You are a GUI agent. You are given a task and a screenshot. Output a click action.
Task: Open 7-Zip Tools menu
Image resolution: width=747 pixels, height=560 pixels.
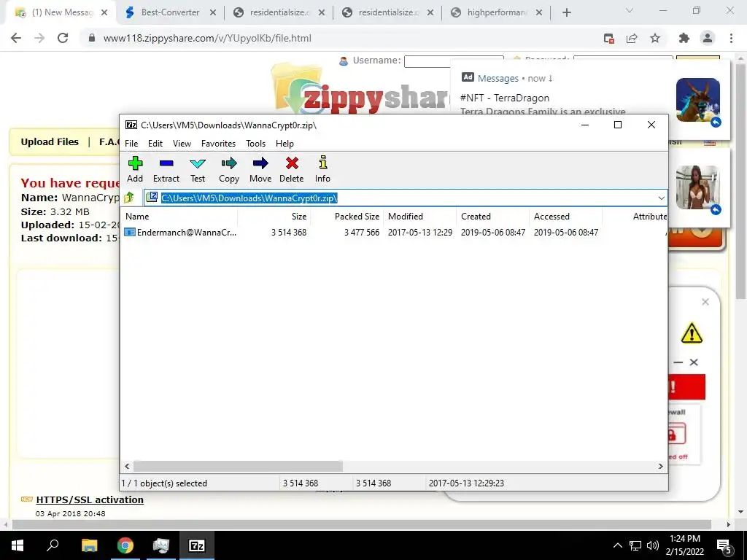(x=255, y=144)
